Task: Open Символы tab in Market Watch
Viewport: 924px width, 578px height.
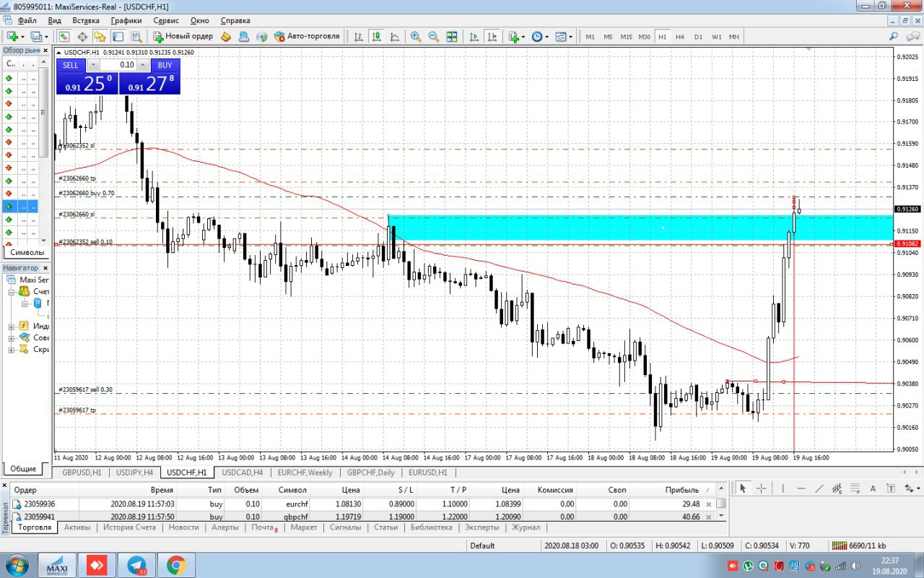Action: pos(27,252)
